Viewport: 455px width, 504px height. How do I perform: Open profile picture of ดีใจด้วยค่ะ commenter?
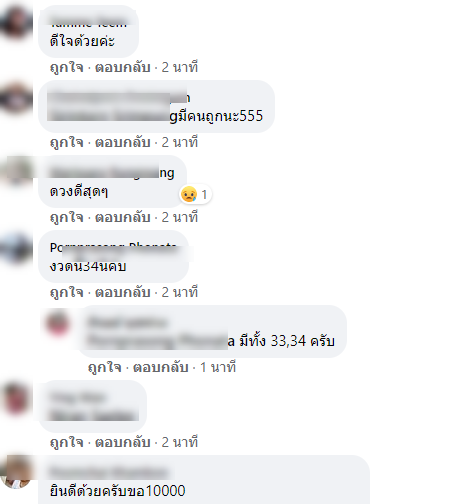click(15, 23)
